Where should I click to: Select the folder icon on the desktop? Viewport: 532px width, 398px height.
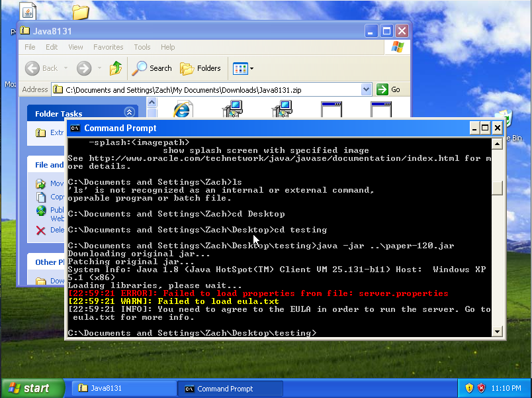coord(81,12)
